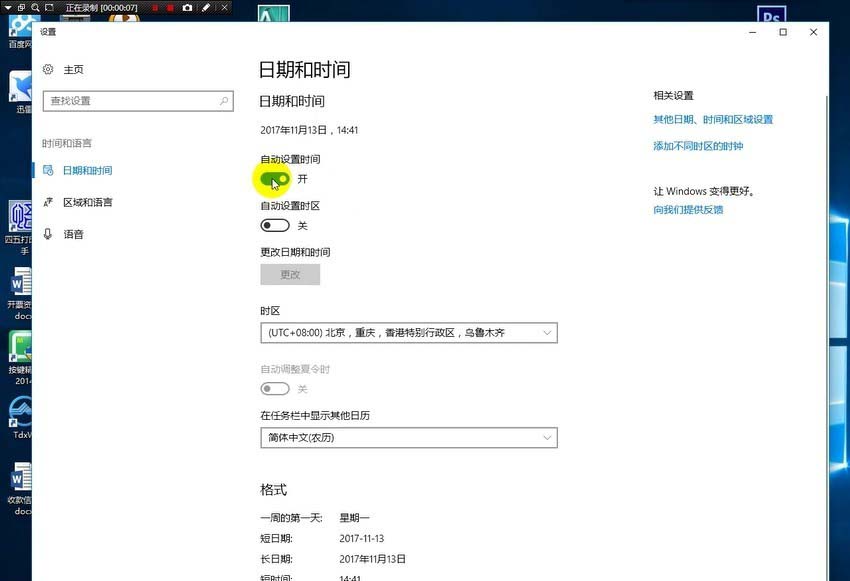The image size is (850, 581).
Task: Minimize the Settings window
Action: point(752,32)
